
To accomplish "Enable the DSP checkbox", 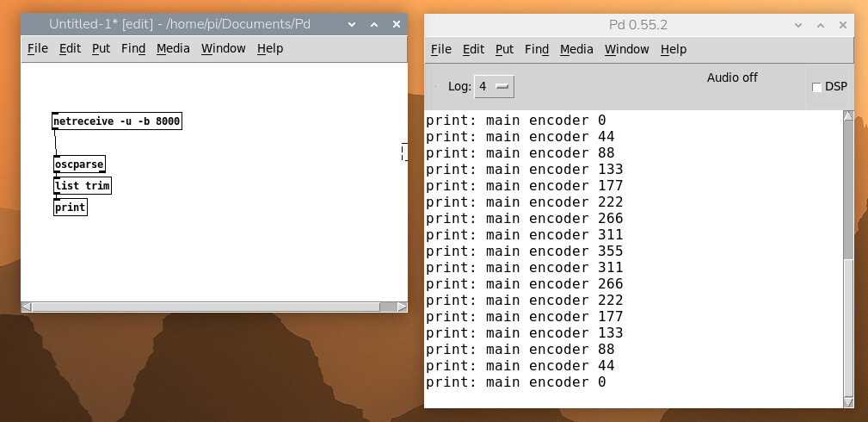I will point(816,87).
